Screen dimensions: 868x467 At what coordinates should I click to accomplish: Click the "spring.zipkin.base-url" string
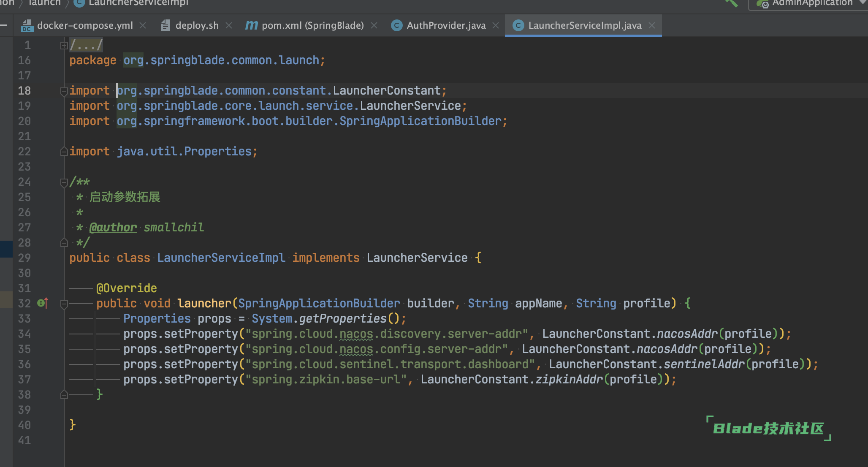(326, 379)
